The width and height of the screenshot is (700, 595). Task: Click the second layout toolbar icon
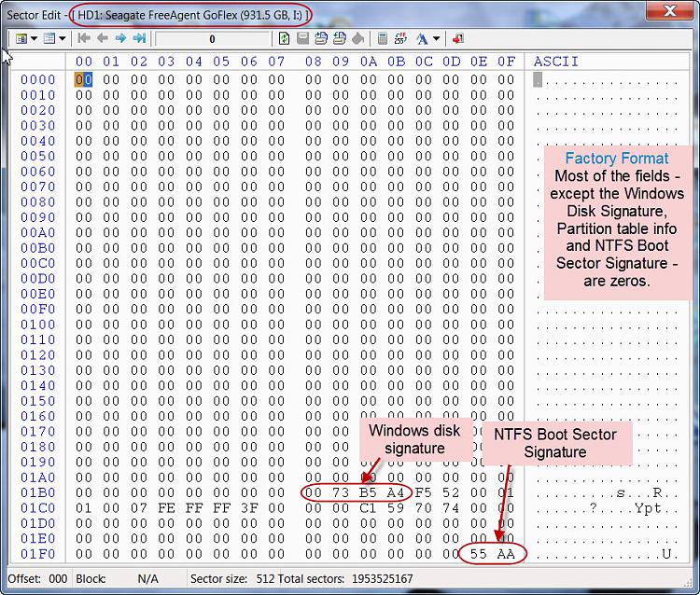tap(49, 39)
